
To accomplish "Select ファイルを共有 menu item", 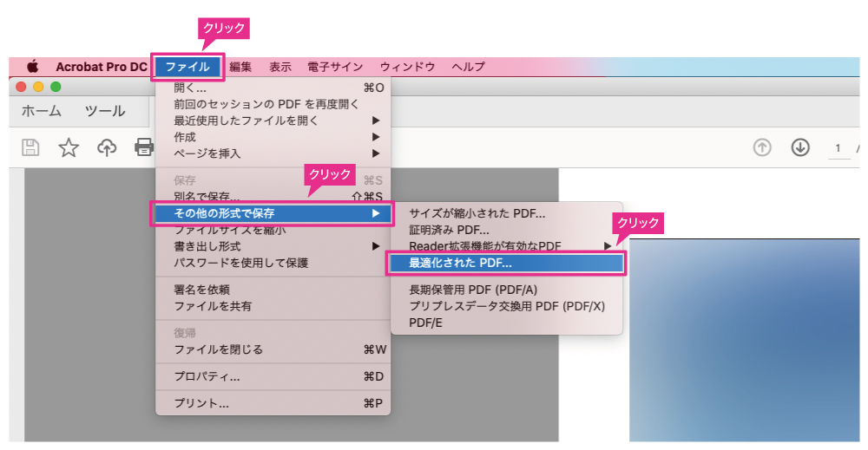I will coord(273,306).
